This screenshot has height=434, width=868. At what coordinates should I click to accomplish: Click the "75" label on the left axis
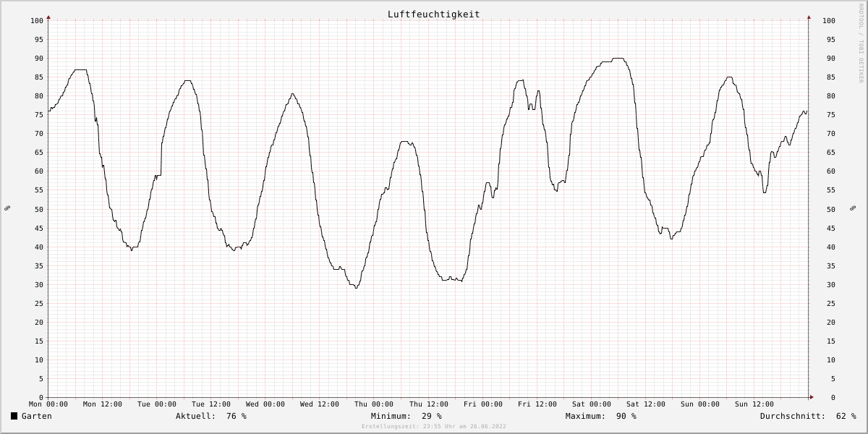39,115
